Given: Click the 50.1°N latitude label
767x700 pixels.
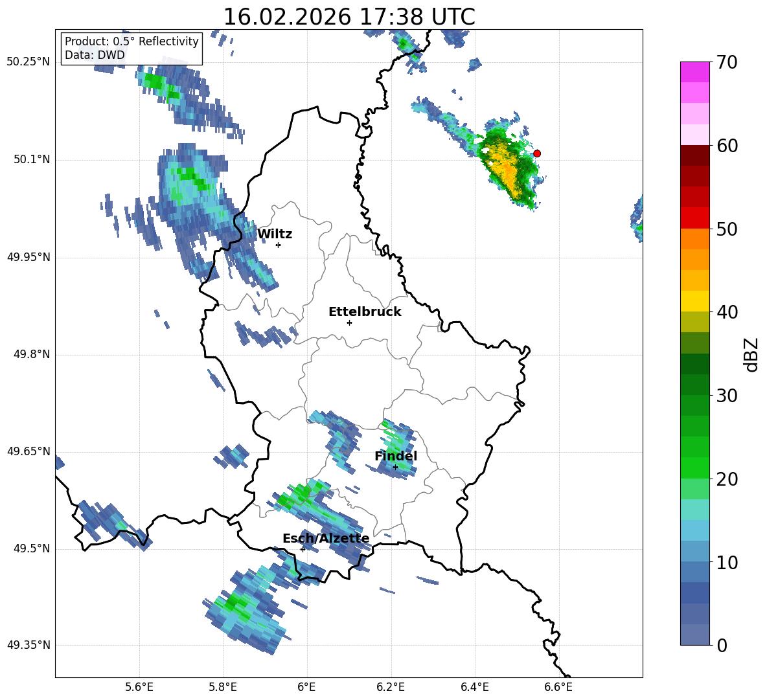Looking at the screenshot, I should (31, 159).
